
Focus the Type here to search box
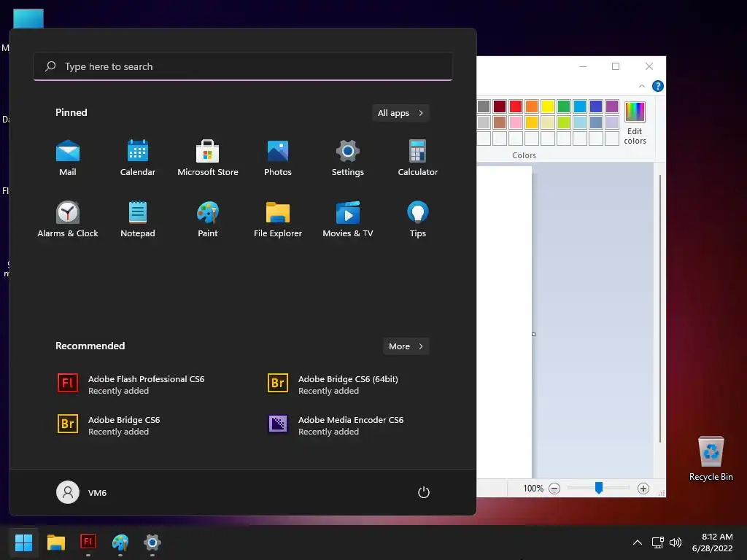243,66
